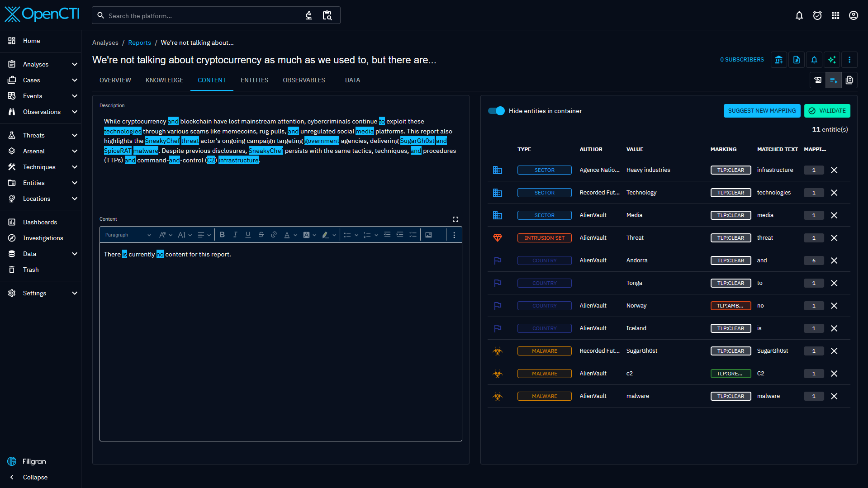This screenshot has height=488, width=868.
Task: Click the Strikethrough formatting icon
Action: point(261,235)
